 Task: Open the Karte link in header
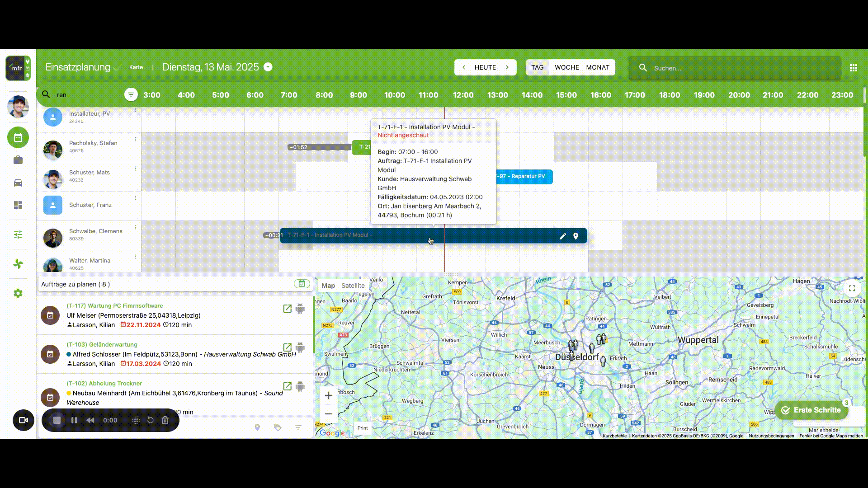(x=136, y=67)
